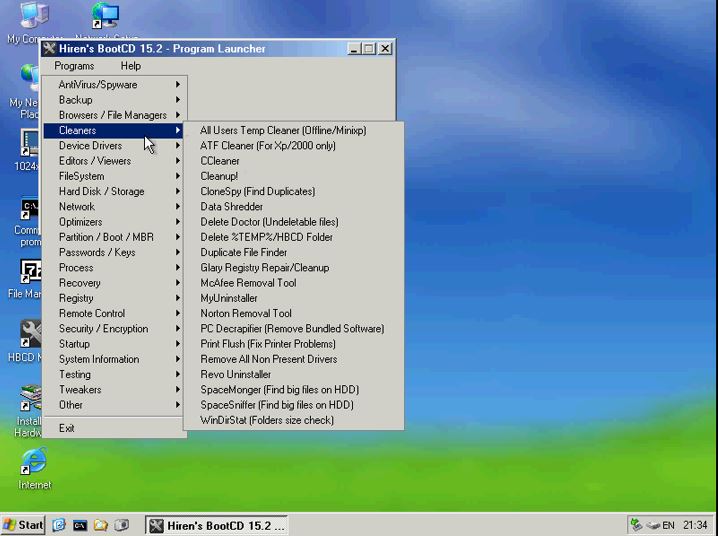Launch ATF Cleaner (For Xp/2000 only)
This screenshot has width=718, height=536.
[294, 146]
